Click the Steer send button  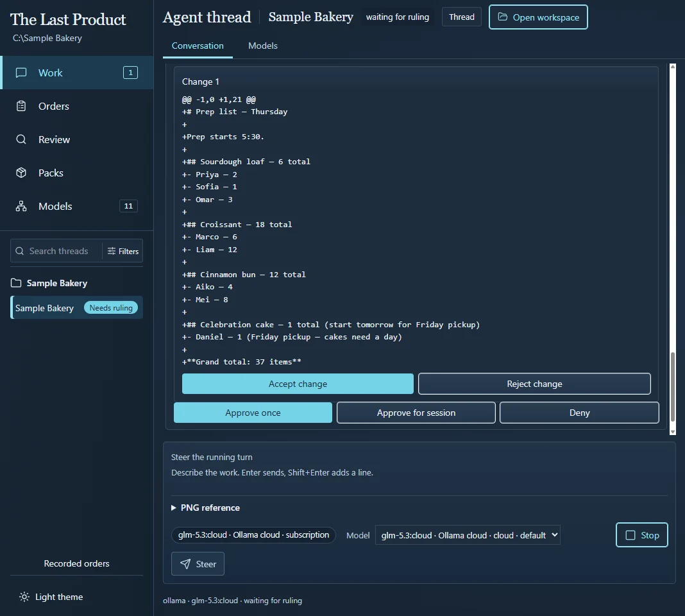tap(198, 564)
